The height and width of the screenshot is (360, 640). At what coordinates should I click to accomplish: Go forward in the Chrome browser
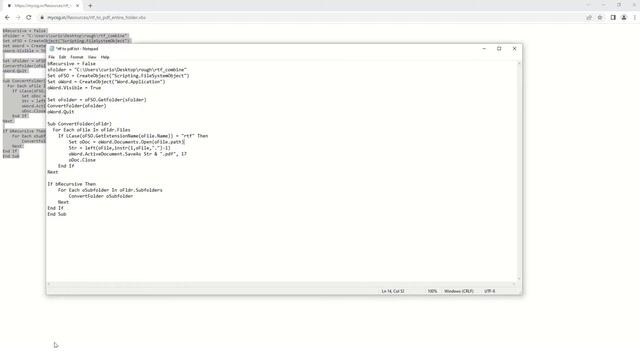click(18, 18)
